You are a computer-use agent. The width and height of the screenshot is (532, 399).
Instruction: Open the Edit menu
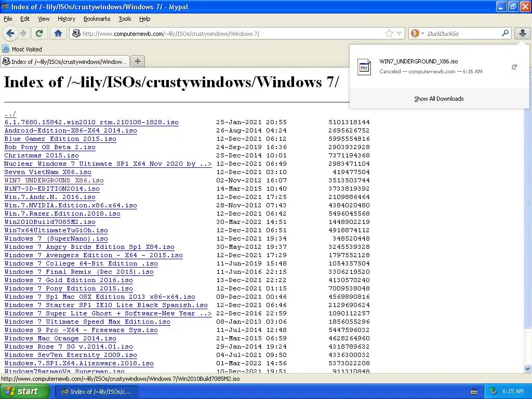coord(25,19)
